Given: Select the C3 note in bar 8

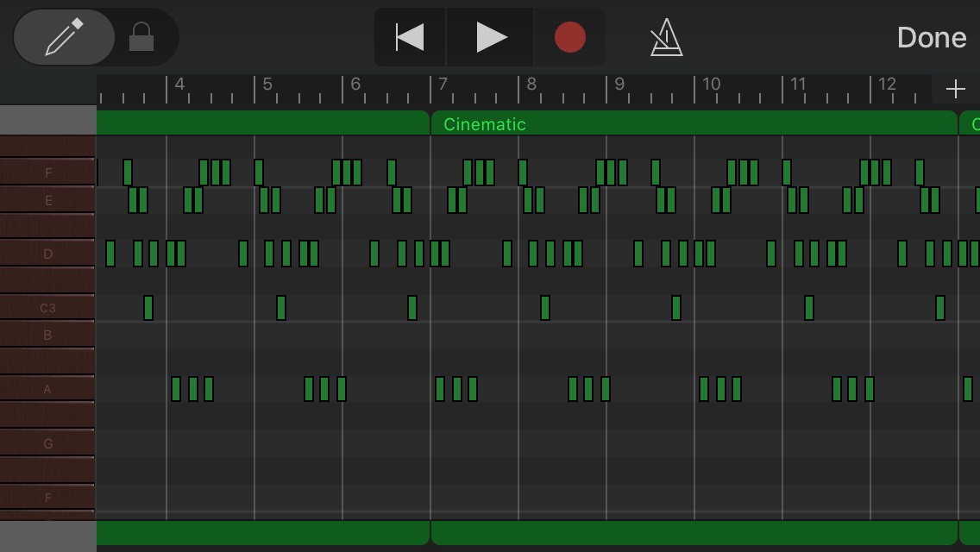Looking at the screenshot, I should pos(545,308).
